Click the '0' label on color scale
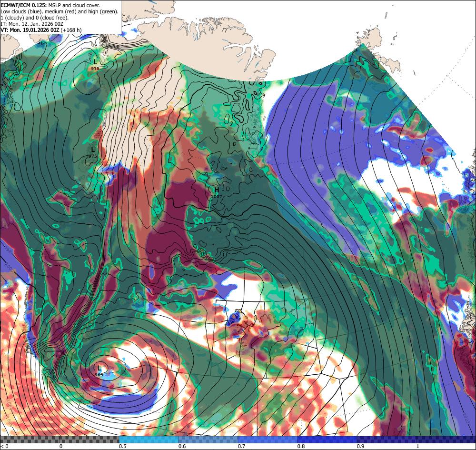Screen dimensions: 476x450 point(61,446)
